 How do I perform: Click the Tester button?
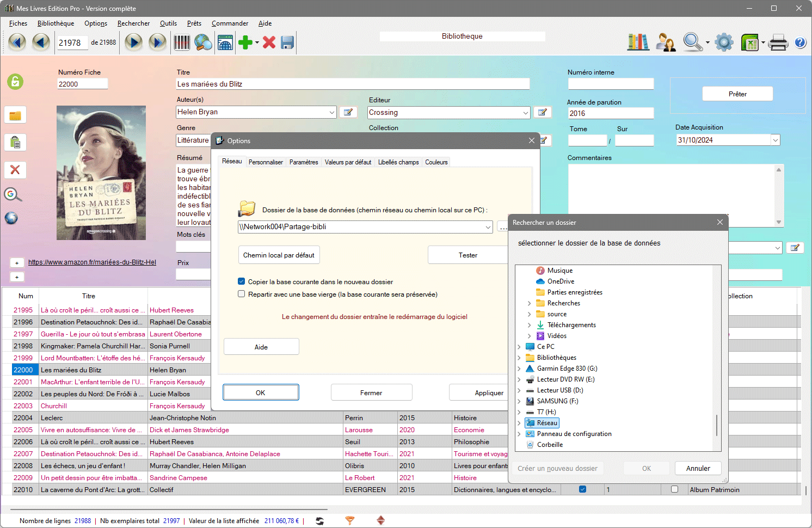467,255
